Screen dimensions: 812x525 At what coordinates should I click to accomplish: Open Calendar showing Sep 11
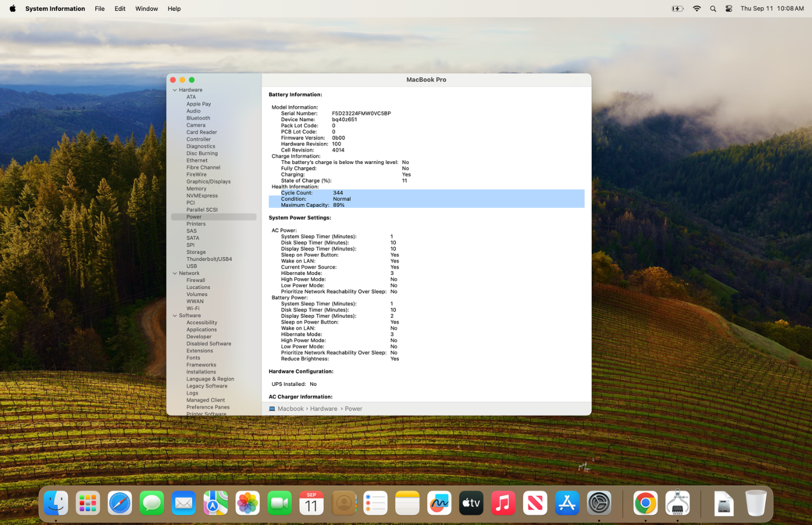[x=311, y=503]
